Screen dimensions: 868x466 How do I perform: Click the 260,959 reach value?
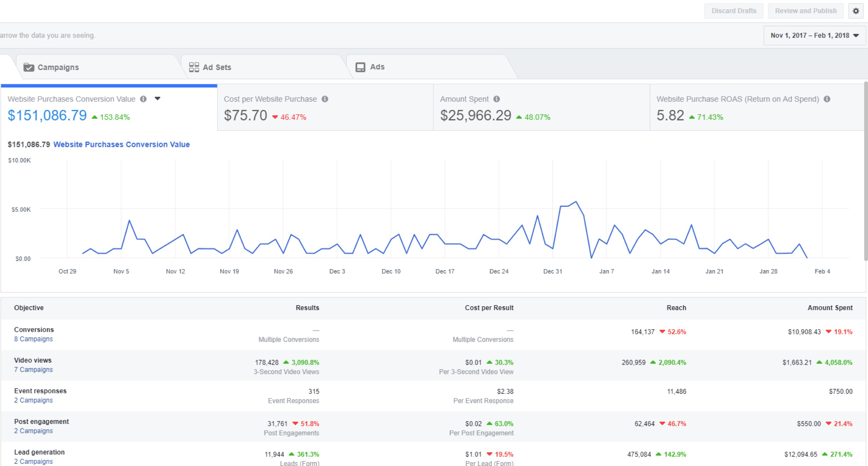coord(633,362)
